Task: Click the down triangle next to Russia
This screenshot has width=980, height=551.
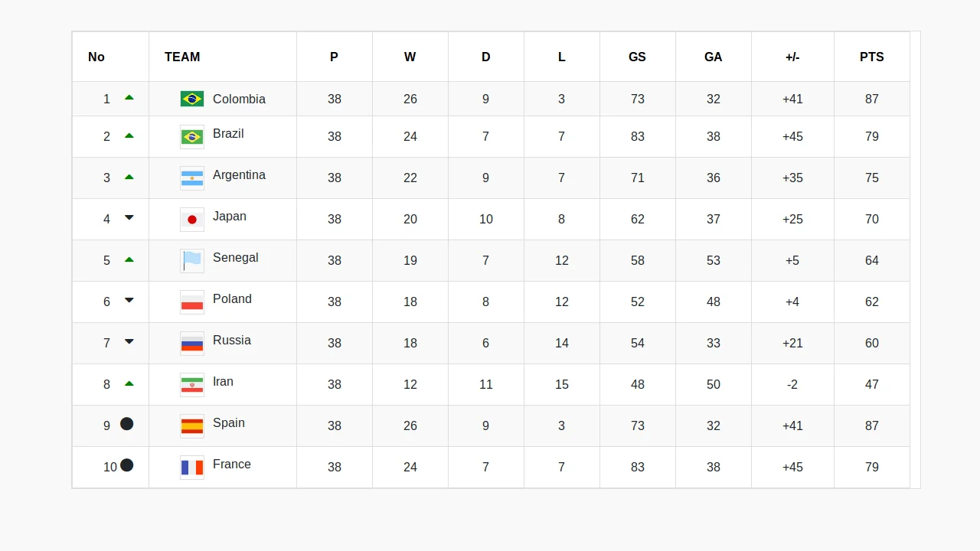Action: [129, 341]
